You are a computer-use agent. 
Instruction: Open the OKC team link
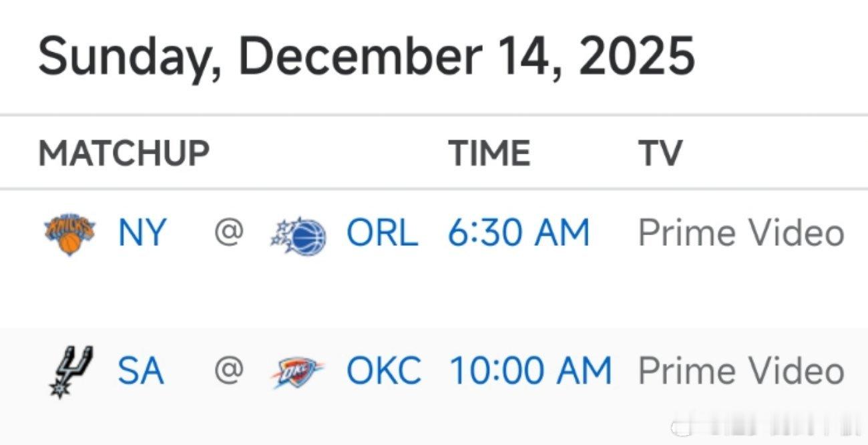pos(383,370)
